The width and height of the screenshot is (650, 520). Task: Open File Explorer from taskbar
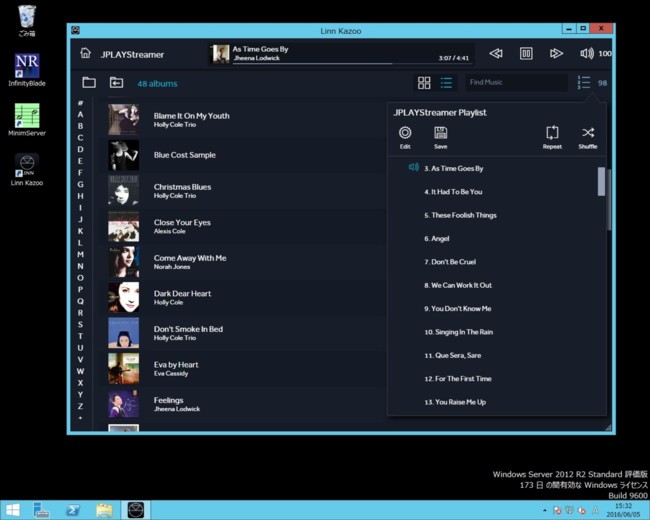(104, 510)
